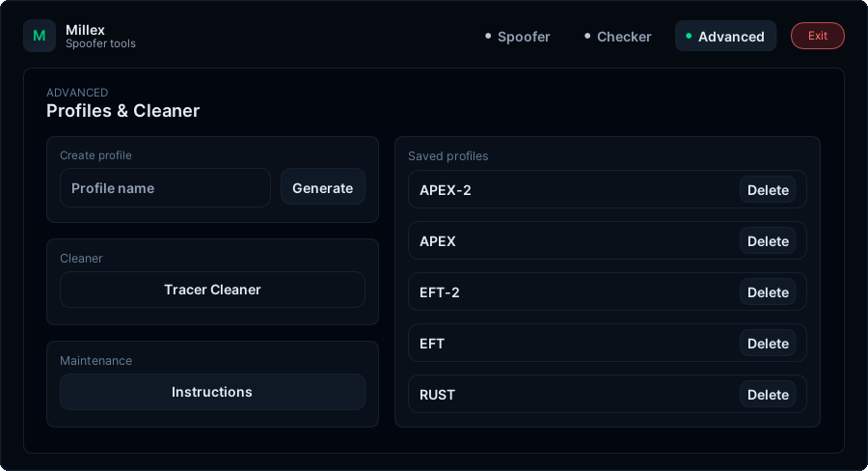Choose the APEX profile name

(x=438, y=241)
